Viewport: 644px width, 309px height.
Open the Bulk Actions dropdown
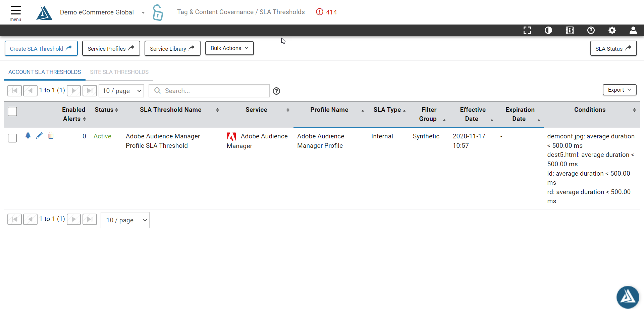point(229,48)
